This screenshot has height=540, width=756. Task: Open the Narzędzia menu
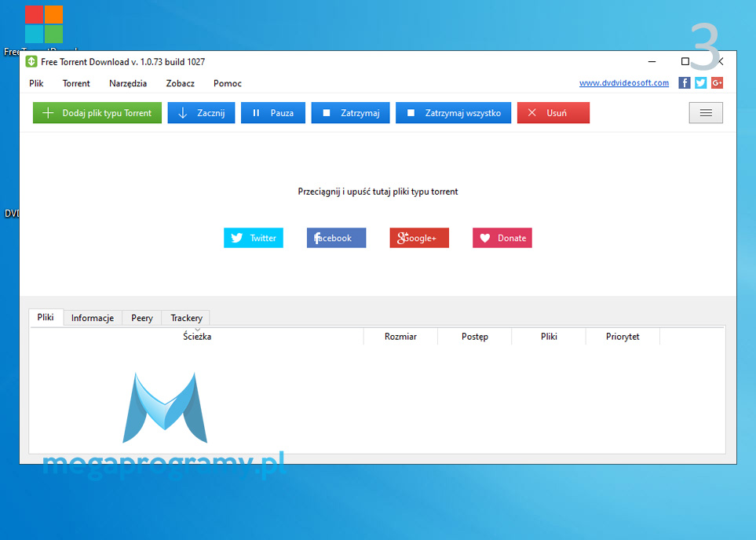tap(128, 83)
